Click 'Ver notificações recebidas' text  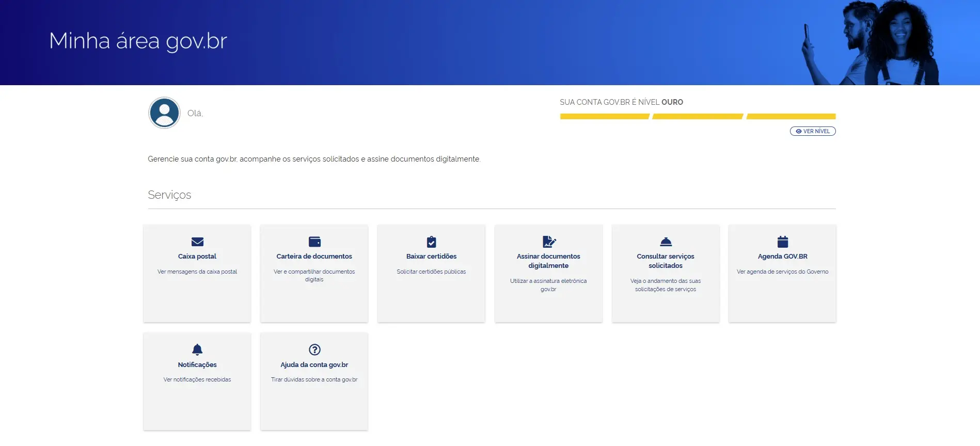[x=197, y=380]
